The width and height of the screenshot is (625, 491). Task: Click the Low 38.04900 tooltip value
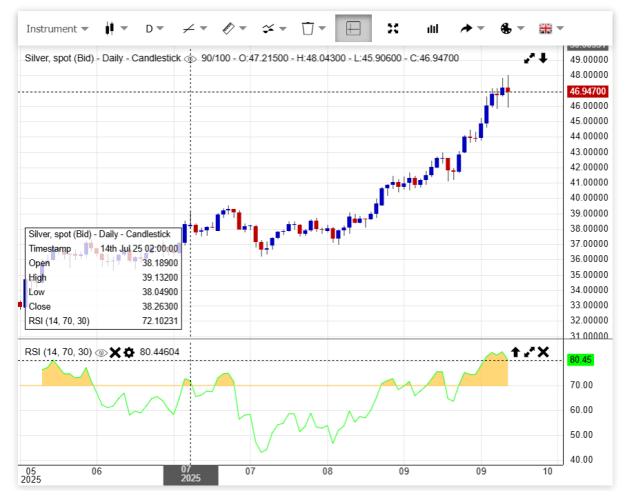[160, 292]
